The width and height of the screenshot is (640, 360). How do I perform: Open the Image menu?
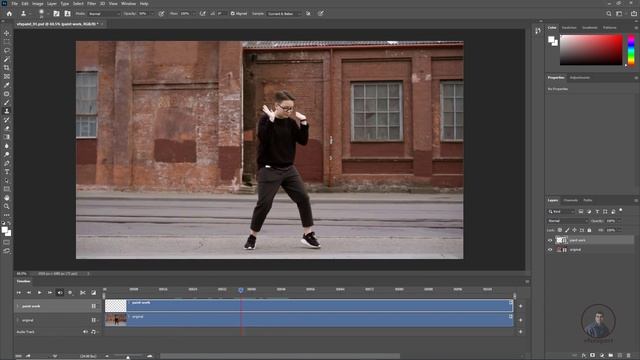pyautogui.click(x=38, y=4)
